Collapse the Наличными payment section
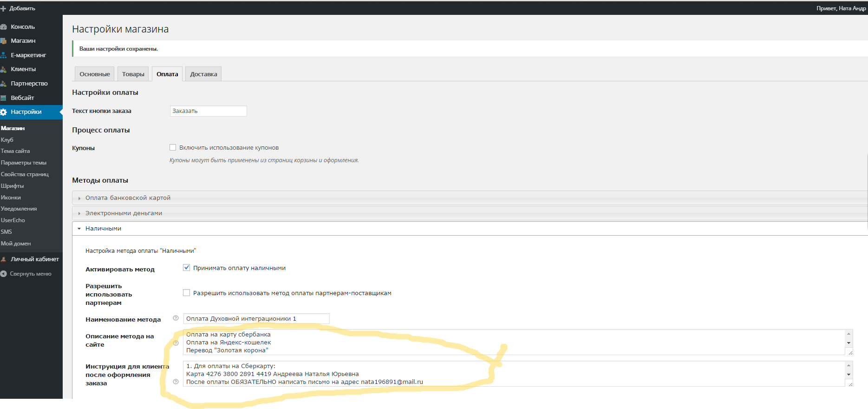 point(103,229)
